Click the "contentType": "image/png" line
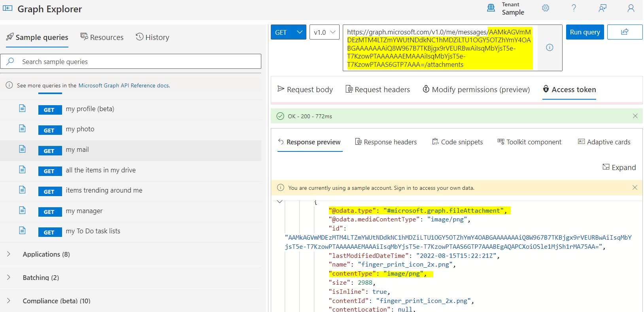Viewport: 644px width, 312px height. pyautogui.click(x=378, y=274)
